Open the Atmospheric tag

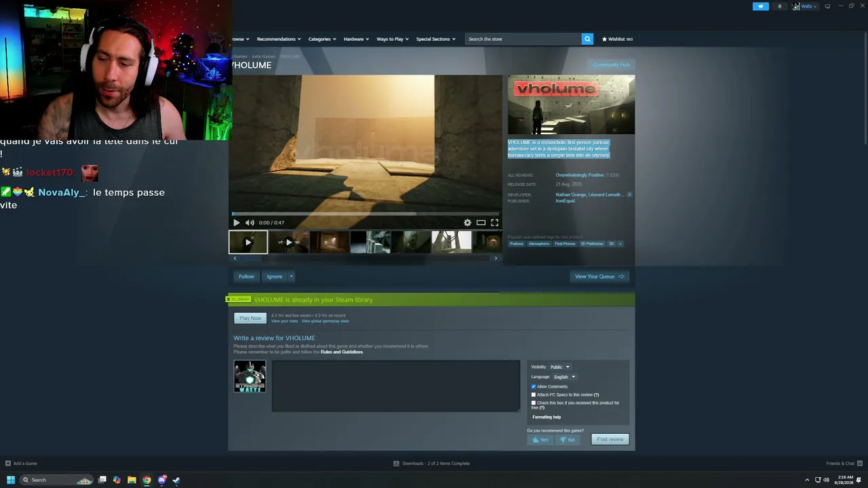[x=539, y=243]
